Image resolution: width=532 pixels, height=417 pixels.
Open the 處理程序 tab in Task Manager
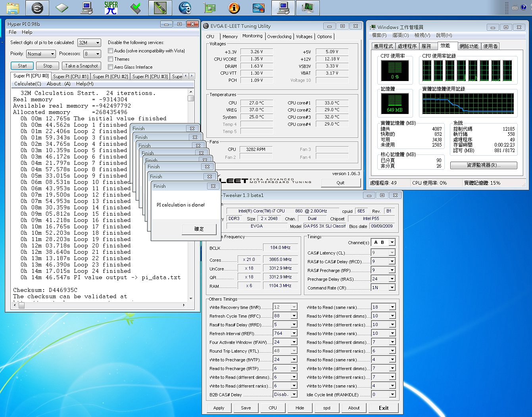(x=407, y=46)
